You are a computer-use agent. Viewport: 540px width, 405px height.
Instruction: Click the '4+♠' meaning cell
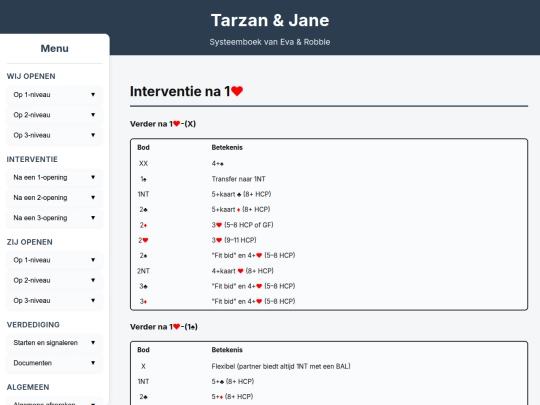click(x=218, y=164)
